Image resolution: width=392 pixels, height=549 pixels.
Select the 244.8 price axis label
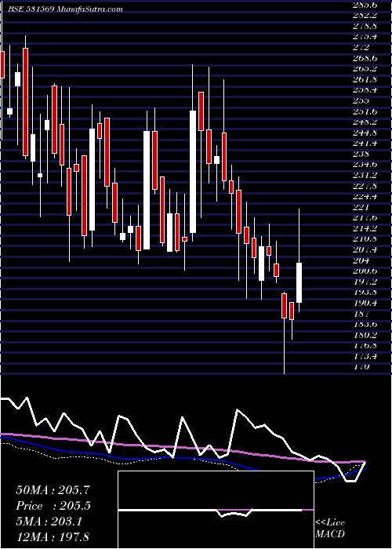365,133
